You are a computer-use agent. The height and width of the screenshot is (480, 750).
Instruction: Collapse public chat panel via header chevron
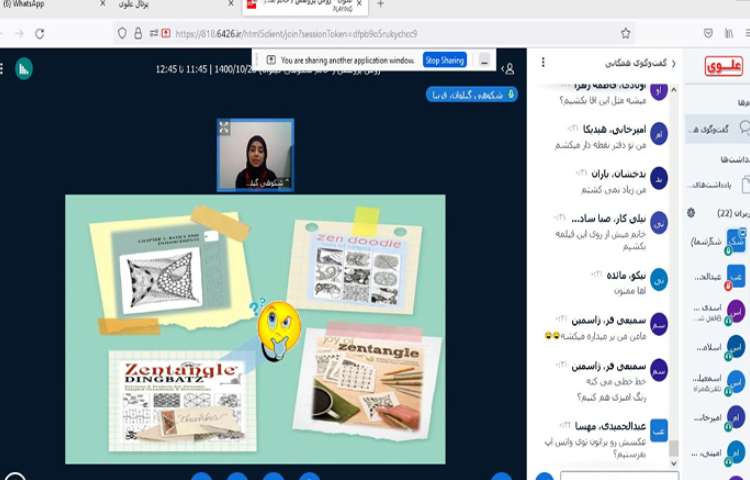click(x=673, y=64)
